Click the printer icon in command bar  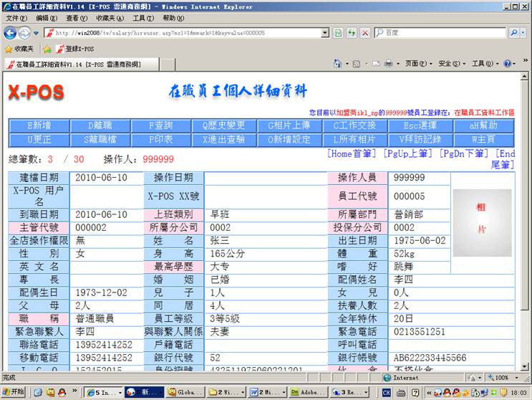(387, 64)
